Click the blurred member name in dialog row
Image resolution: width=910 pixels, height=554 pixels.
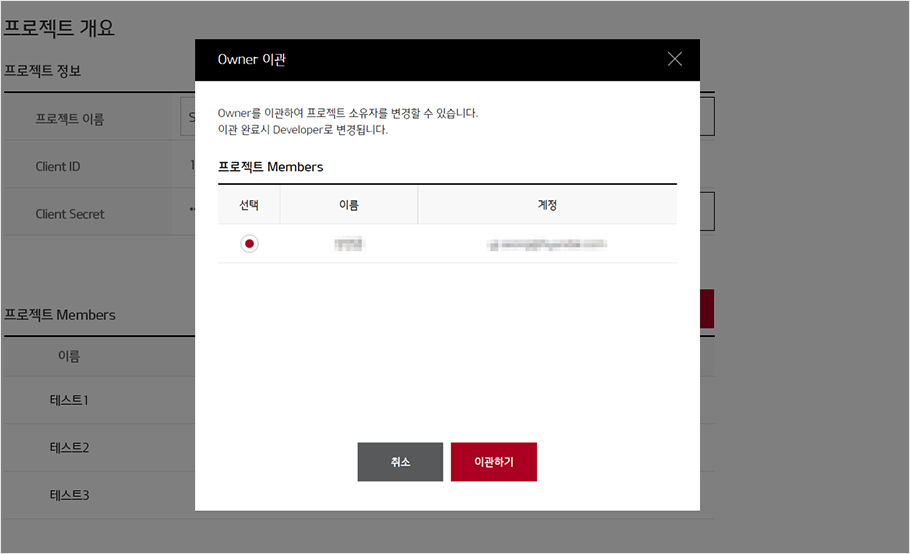tap(349, 244)
